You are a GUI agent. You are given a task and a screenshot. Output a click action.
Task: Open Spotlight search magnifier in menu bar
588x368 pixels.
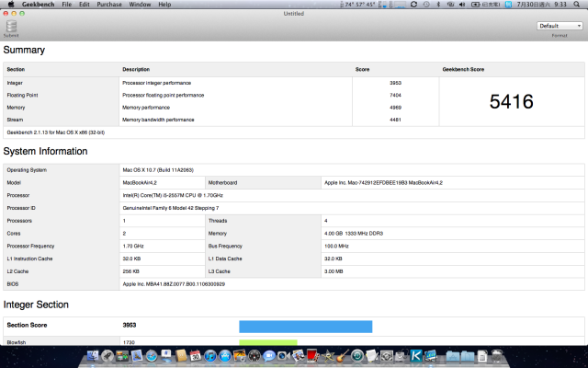576,5
